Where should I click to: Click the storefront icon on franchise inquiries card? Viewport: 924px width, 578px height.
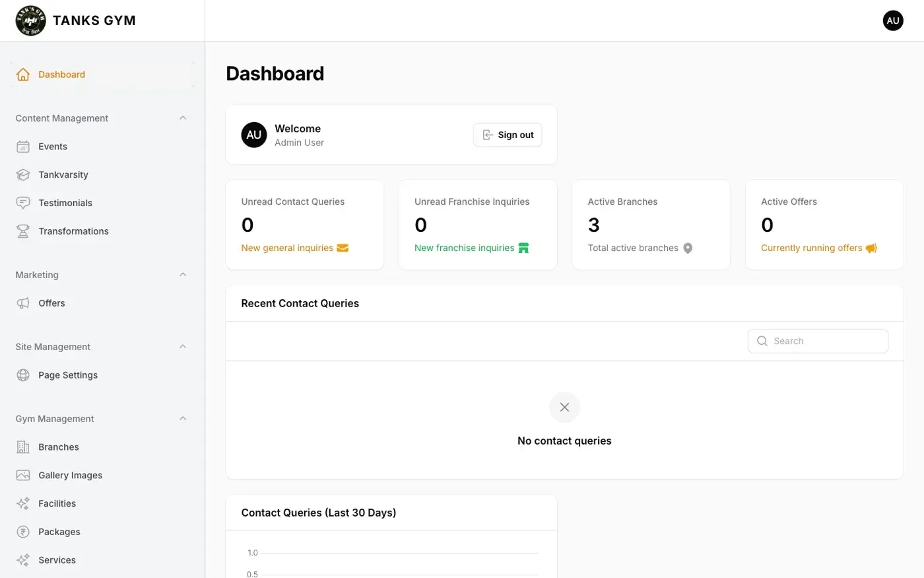tap(523, 248)
